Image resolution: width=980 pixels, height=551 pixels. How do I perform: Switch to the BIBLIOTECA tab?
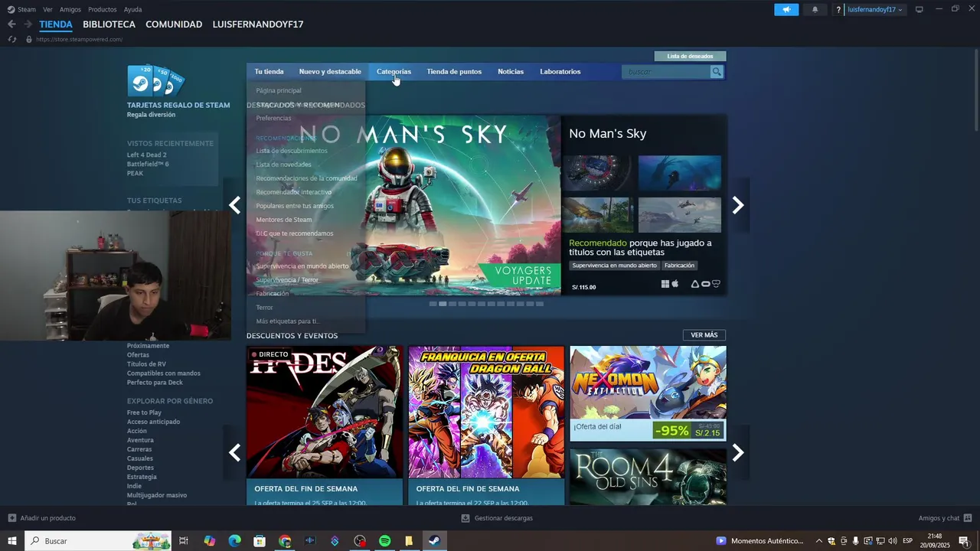coord(109,24)
